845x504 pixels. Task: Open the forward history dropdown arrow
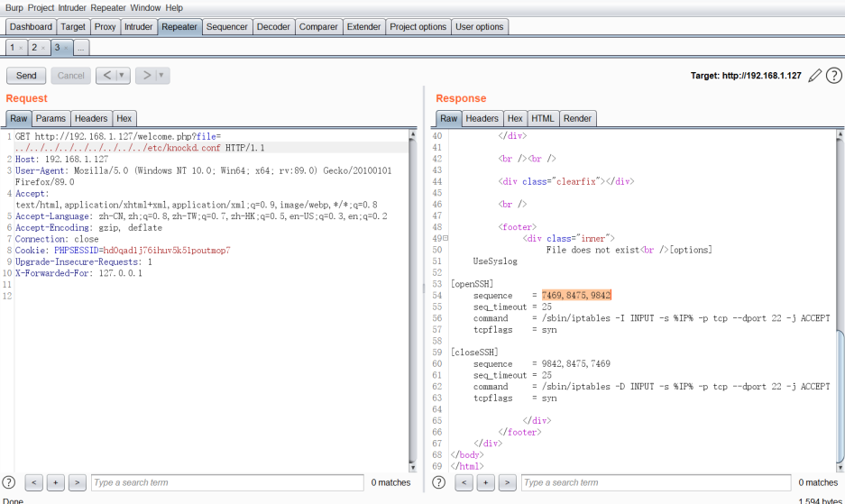pos(161,76)
